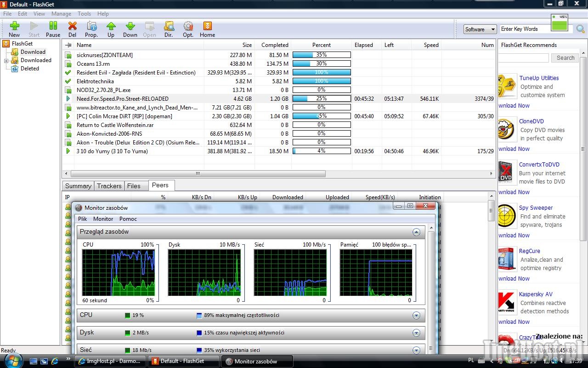The height and width of the screenshot is (368, 588).
Task: Click the TuneUp Utilities icon
Action: pos(507,86)
